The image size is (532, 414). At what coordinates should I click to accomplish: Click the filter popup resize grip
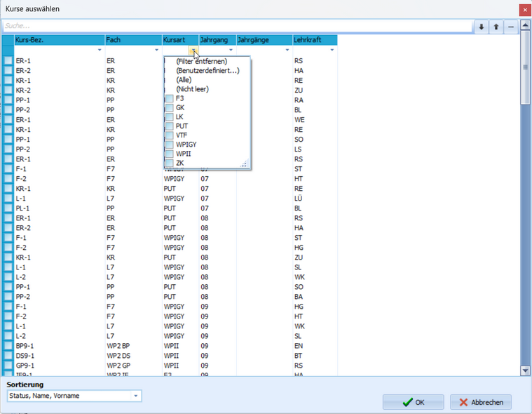point(245,164)
